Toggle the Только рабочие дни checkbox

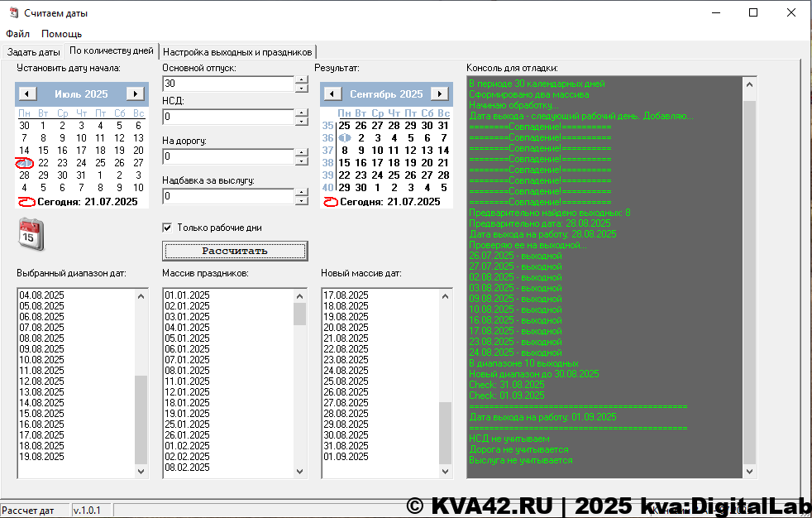(x=168, y=228)
